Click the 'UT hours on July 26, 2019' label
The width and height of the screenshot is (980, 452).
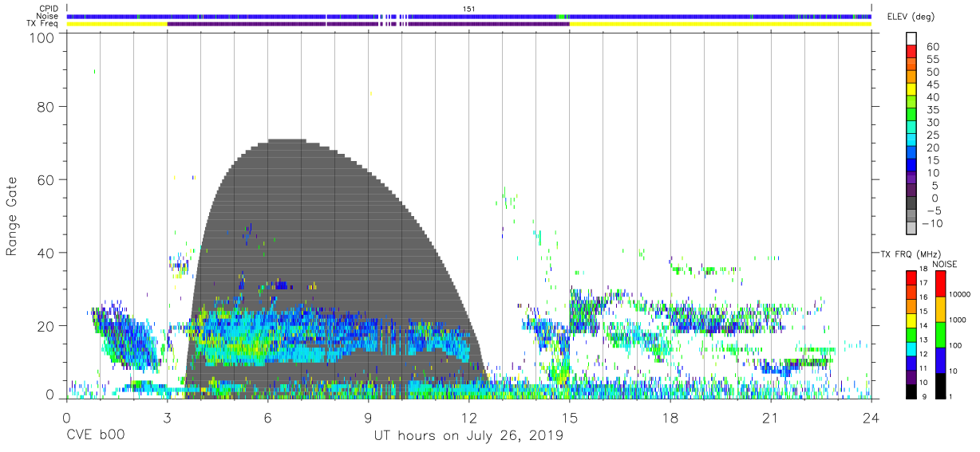pos(468,435)
